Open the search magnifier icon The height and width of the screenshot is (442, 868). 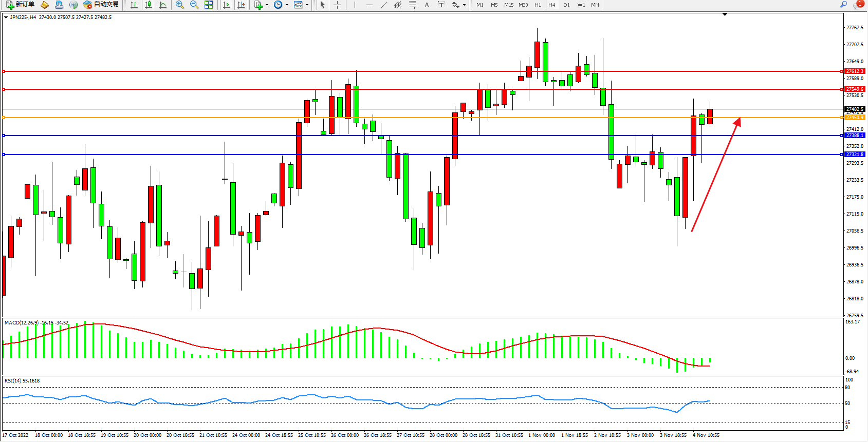coord(843,5)
